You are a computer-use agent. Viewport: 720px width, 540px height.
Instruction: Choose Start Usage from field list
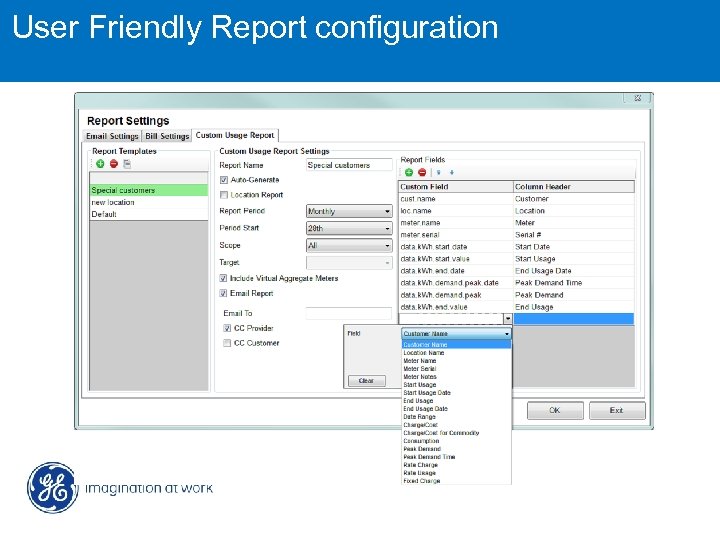click(456, 385)
